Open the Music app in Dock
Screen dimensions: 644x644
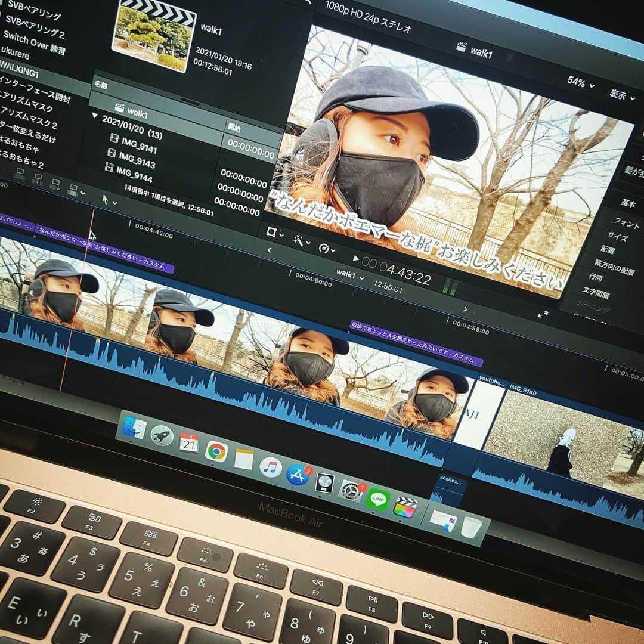(270, 467)
